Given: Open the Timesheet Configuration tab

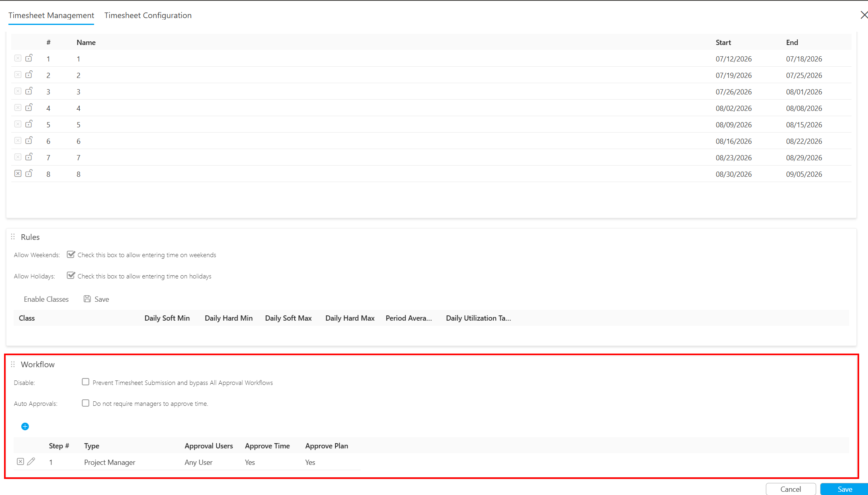Looking at the screenshot, I should [x=148, y=15].
